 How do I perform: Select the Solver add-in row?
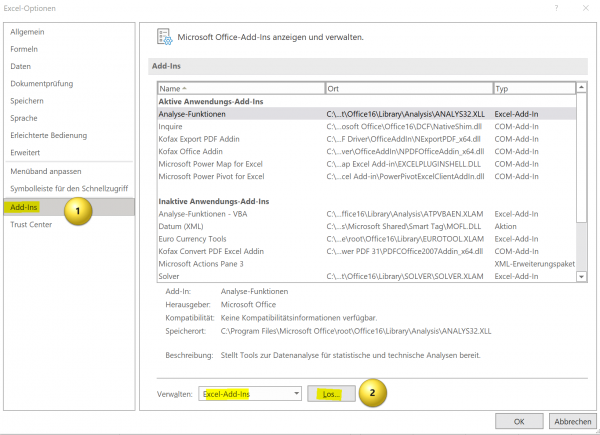tap(366, 276)
